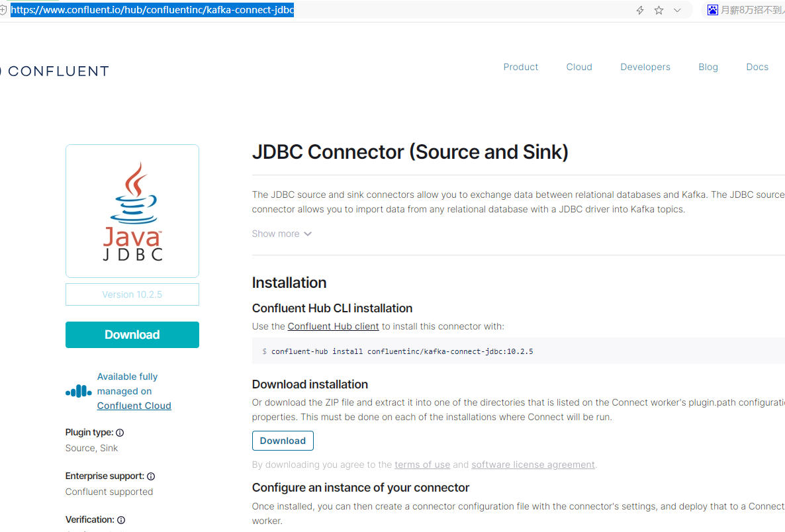Click the JDBC Connector page title

click(410, 152)
